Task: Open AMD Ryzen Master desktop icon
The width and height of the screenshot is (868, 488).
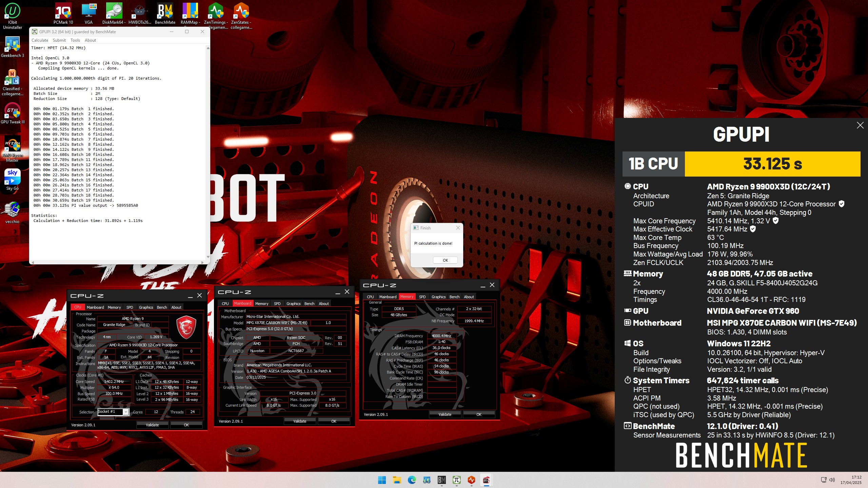Action: point(13,149)
